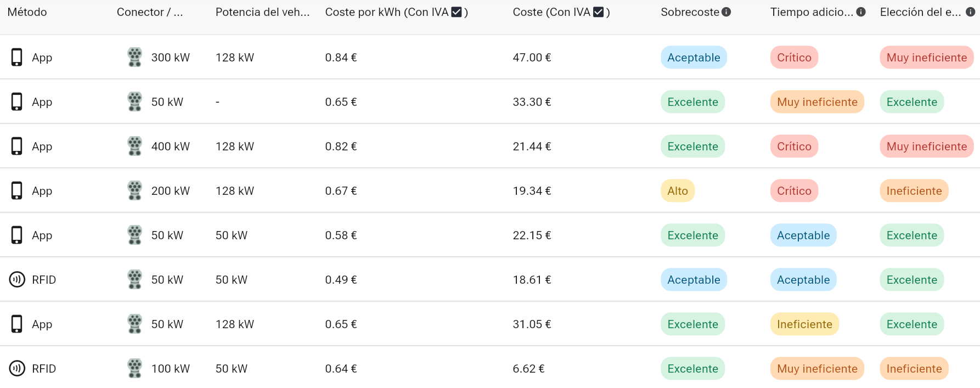Sort by the Potencia del vehículo column header

coord(262,12)
